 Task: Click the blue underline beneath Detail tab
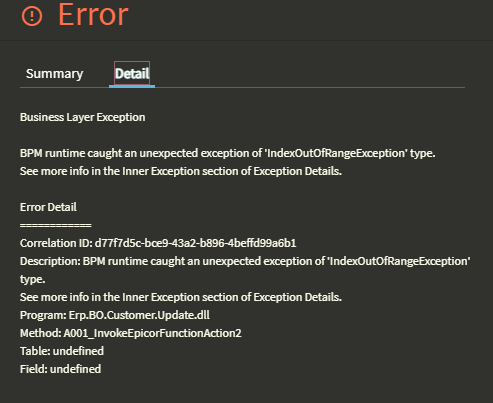[132, 86]
